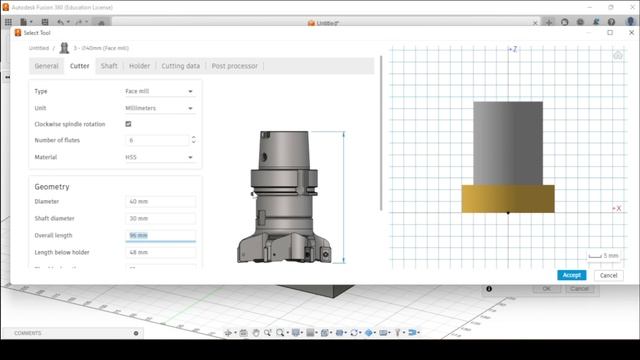Click the COMMENTS panel label
The image size is (640, 360).
[x=28, y=333]
